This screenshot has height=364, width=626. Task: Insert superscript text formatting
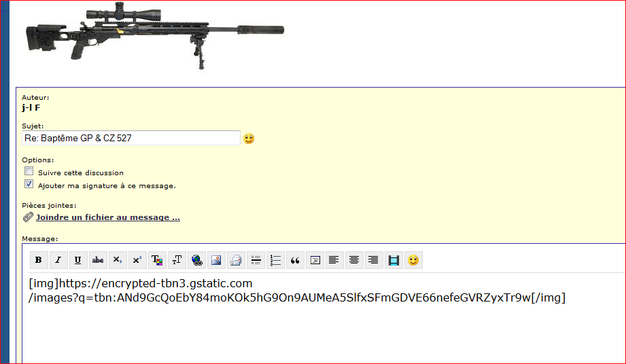point(137,260)
